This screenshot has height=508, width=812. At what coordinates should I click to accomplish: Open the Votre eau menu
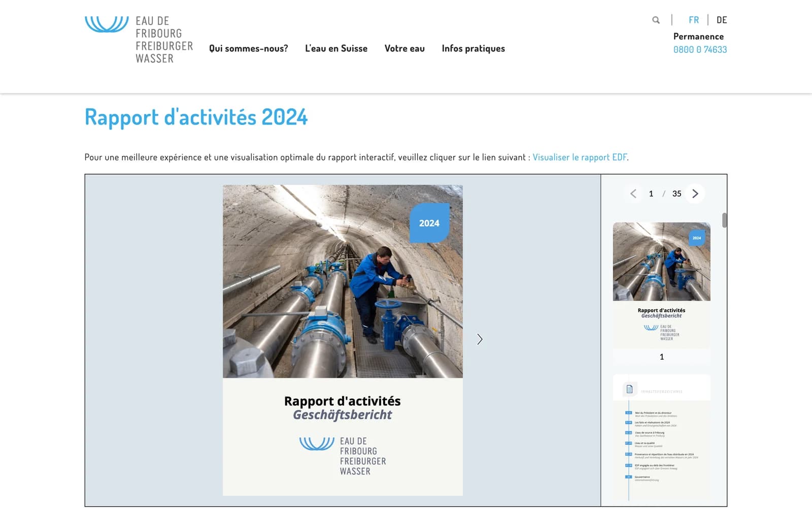point(404,49)
